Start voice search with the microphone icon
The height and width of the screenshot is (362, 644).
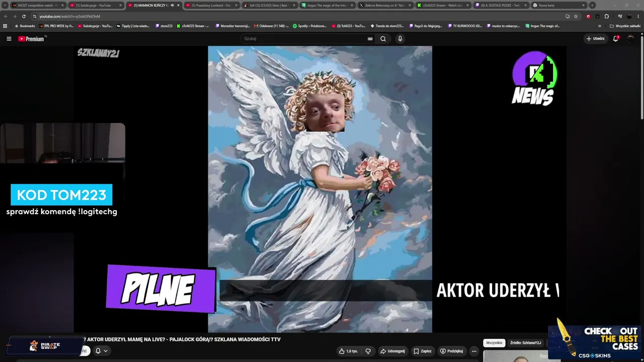(x=400, y=39)
